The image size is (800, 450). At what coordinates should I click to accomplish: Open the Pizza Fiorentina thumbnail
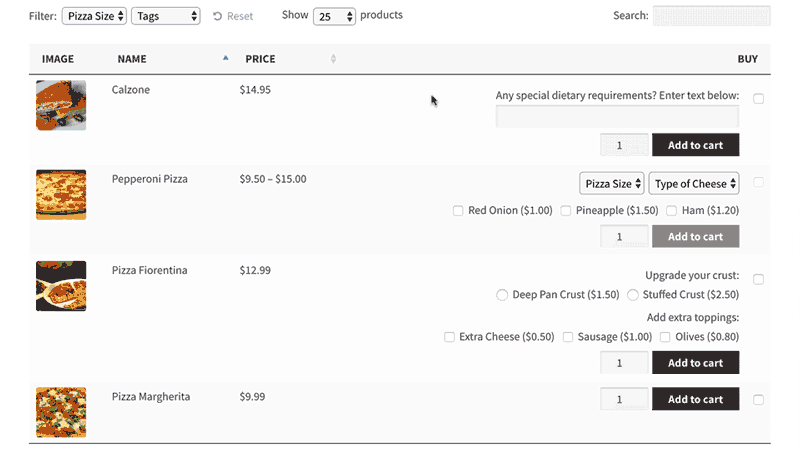point(61,286)
